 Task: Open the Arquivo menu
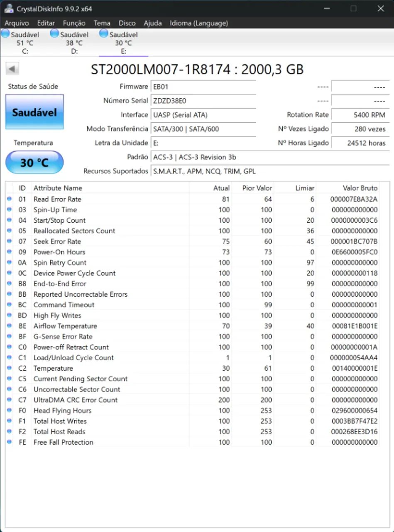pyautogui.click(x=17, y=23)
